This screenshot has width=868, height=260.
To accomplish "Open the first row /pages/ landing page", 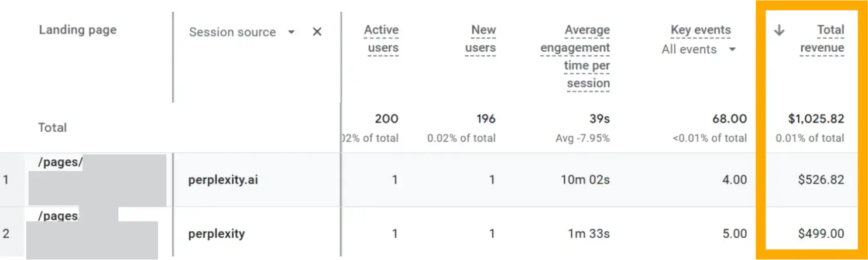I will 60,163.
